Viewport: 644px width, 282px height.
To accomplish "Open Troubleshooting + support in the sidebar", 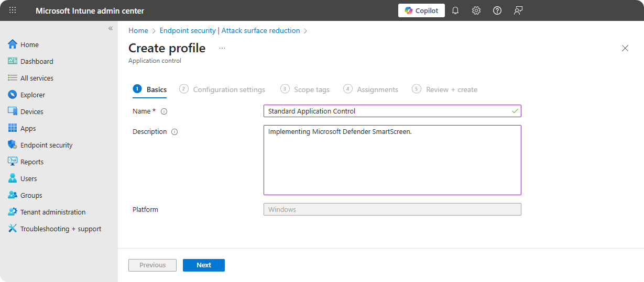I will coord(60,229).
